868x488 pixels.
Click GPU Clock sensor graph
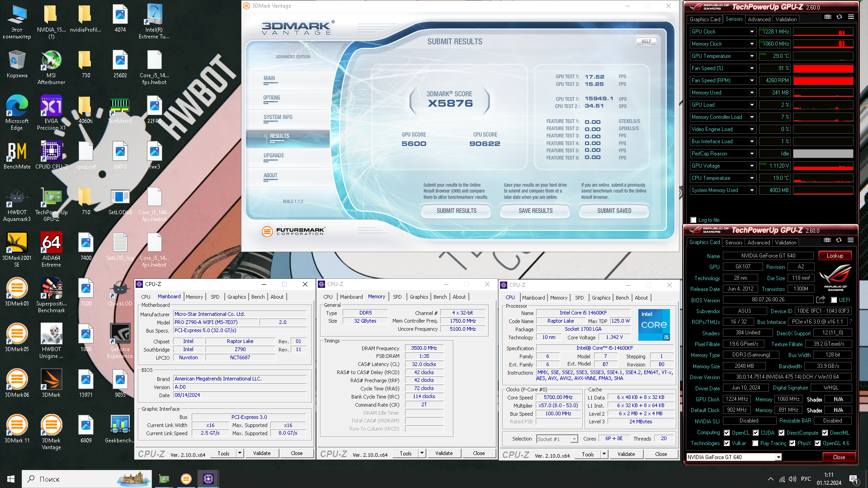[823, 32]
